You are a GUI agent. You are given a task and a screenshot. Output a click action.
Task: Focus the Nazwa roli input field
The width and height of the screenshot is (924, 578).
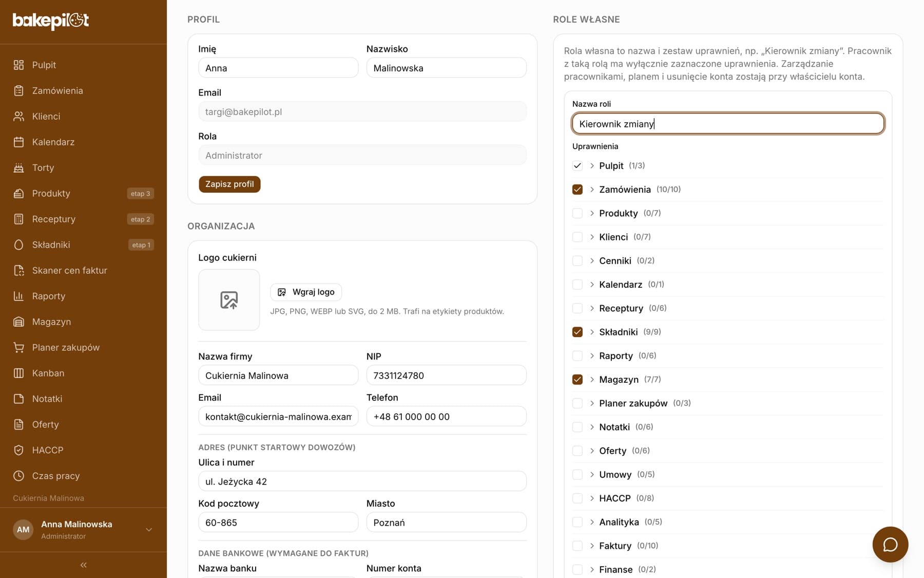tap(728, 124)
